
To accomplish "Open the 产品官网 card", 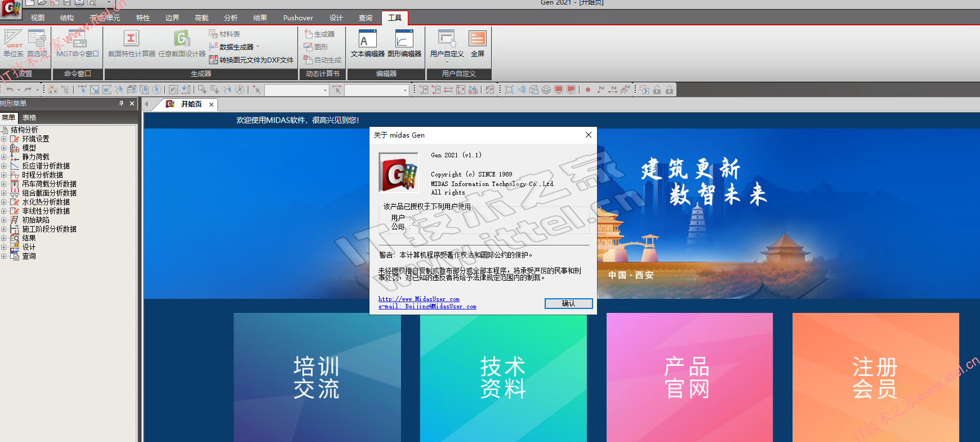I will coord(689,377).
